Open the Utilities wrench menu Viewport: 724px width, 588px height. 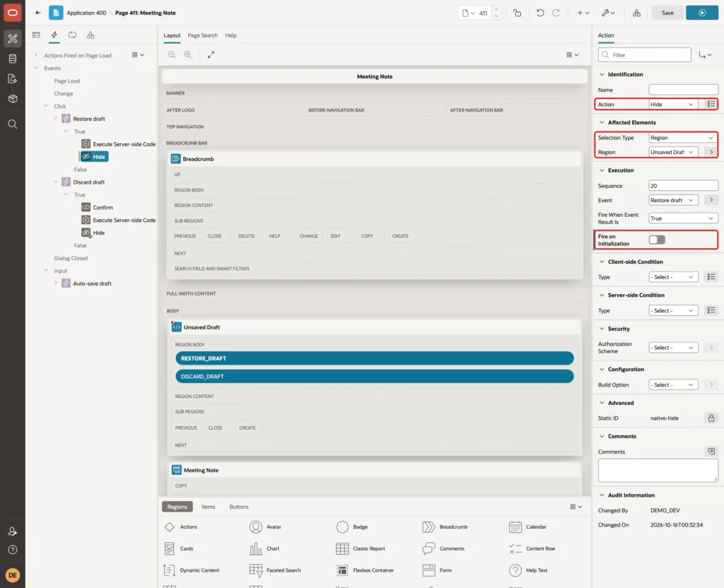pos(608,13)
